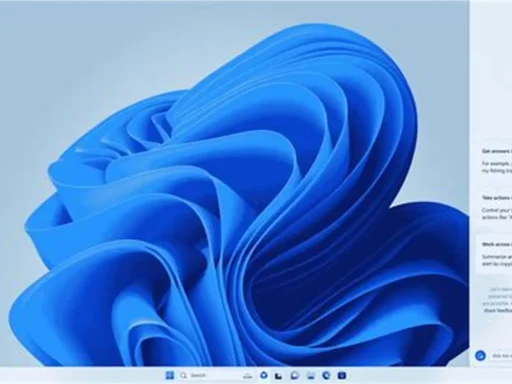Open the Chat bubble taskbar icon
Image resolution: width=512 pixels, height=384 pixels.
[295, 375]
